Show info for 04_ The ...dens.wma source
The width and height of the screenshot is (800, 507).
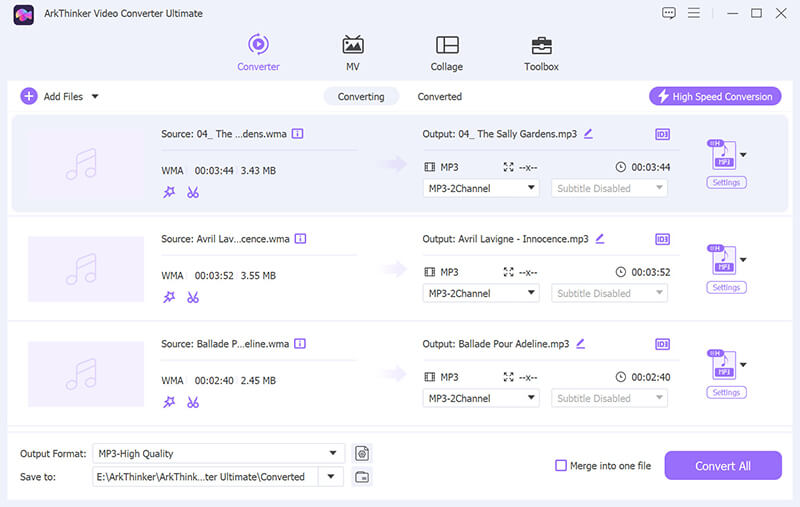coord(297,134)
